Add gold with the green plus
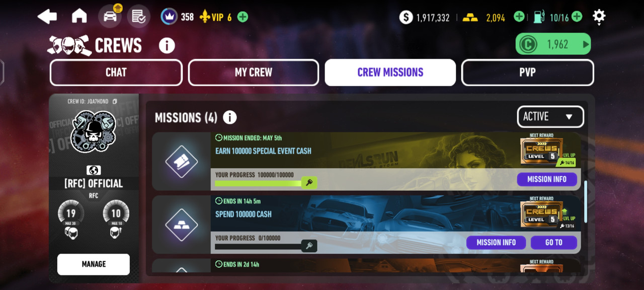This screenshot has width=644, height=290. pos(519,17)
